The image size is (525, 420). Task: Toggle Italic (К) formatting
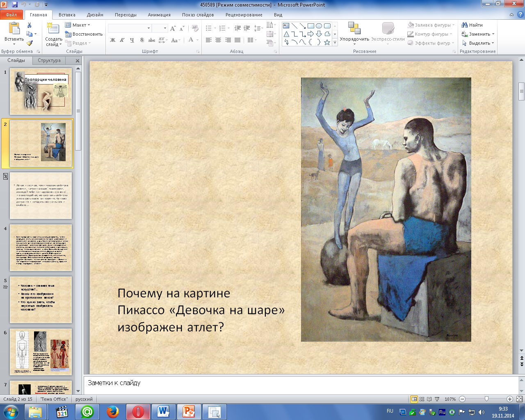pyautogui.click(x=122, y=40)
